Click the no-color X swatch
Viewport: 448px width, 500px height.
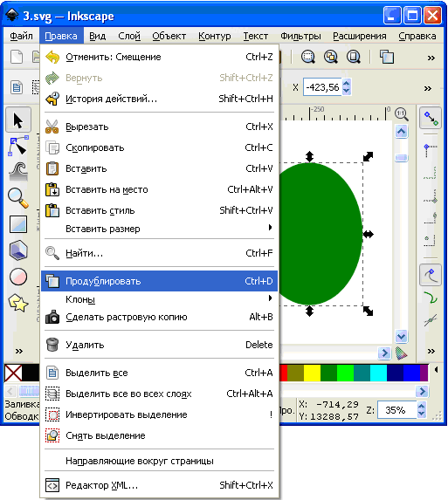[13, 373]
